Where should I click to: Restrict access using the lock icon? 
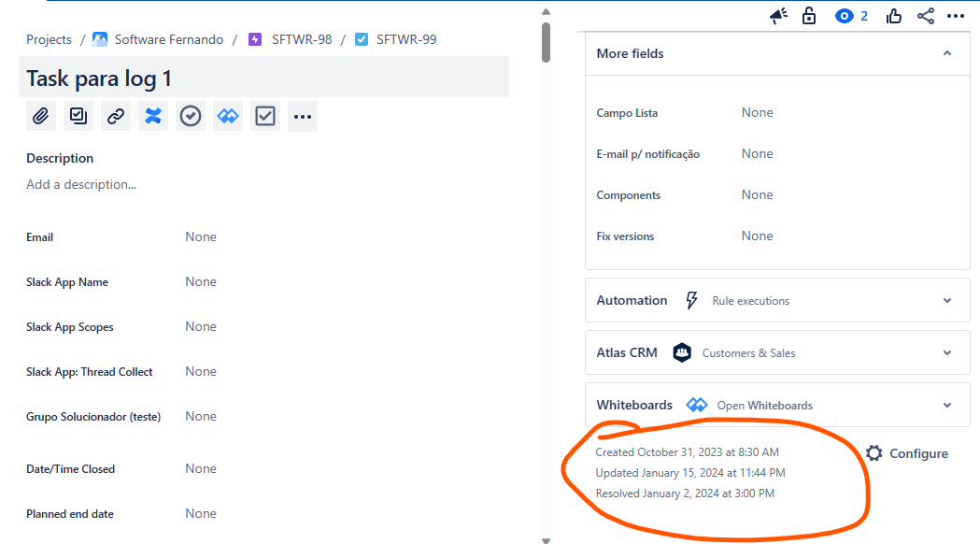click(x=808, y=16)
